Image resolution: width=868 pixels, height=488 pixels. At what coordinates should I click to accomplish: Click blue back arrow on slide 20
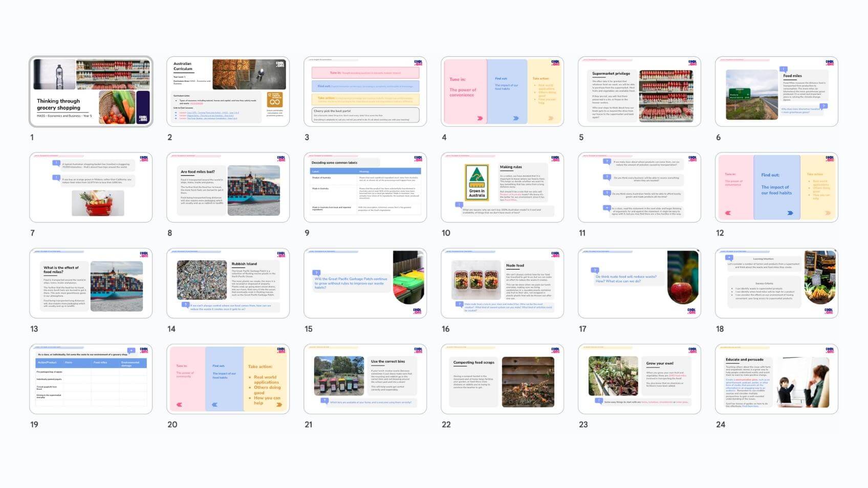click(x=214, y=405)
